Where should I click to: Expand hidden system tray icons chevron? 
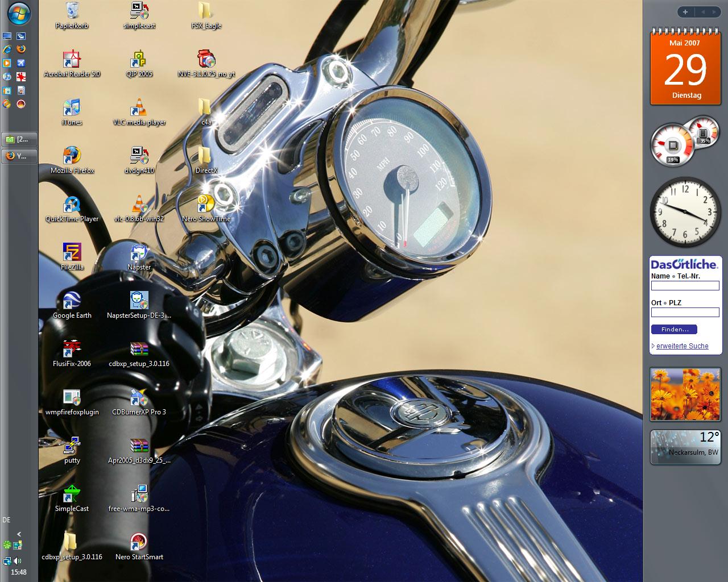pyautogui.click(x=19, y=534)
